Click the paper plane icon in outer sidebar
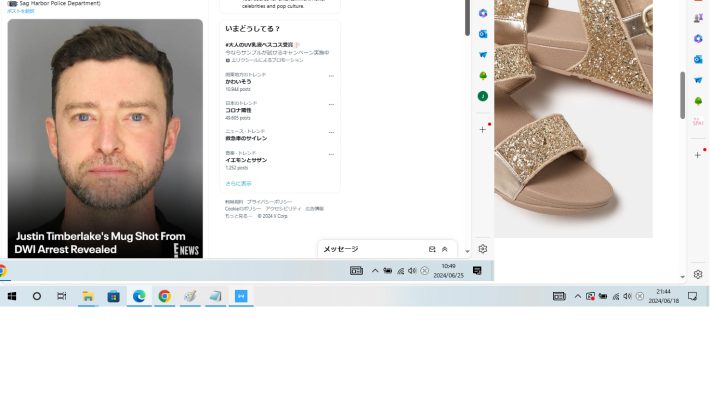The image size is (710, 399). (698, 80)
